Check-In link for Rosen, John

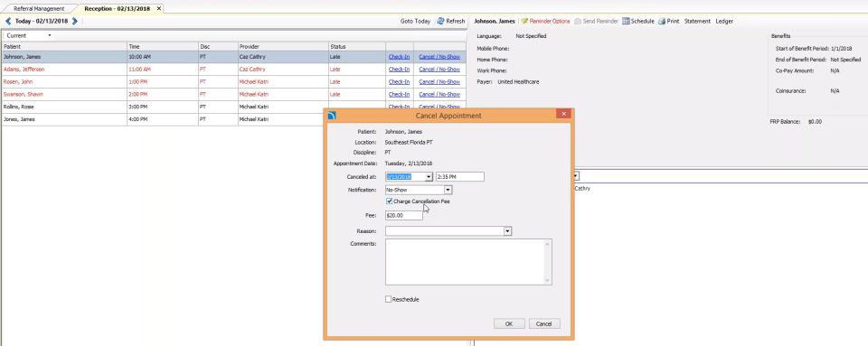click(399, 82)
